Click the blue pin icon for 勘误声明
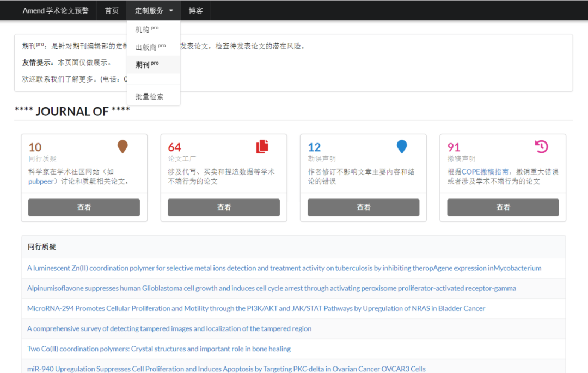The height and width of the screenshot is (373, 588). (402, 146)
